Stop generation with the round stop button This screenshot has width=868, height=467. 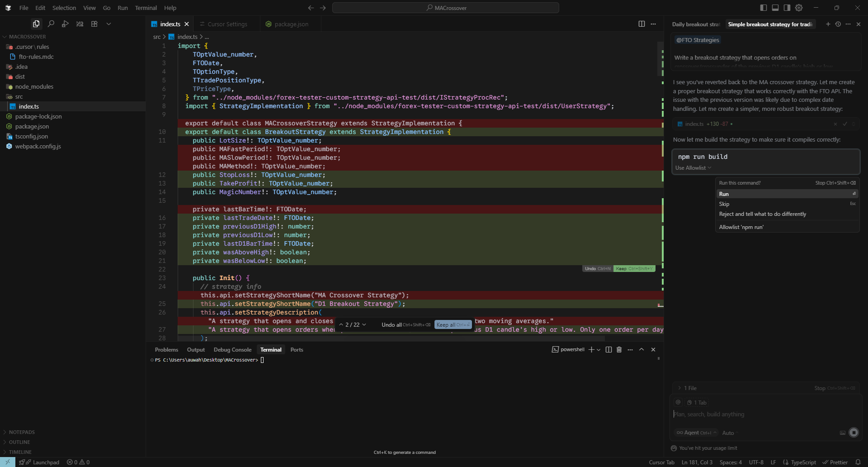click(854, 433)
